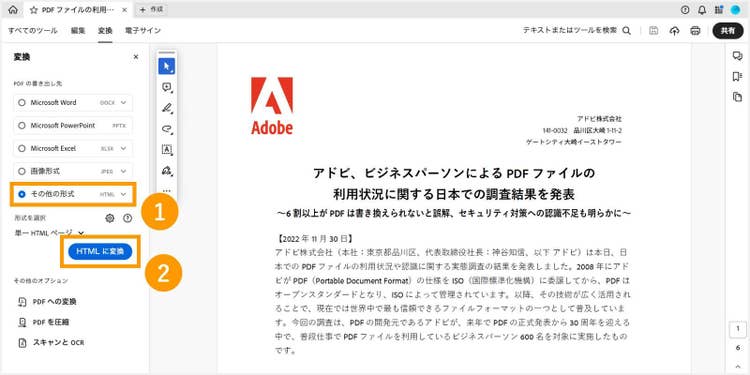This screenshot has height=375, width=750.
Task: Select Microsoft Excel export option
Action: pos(73,148)
